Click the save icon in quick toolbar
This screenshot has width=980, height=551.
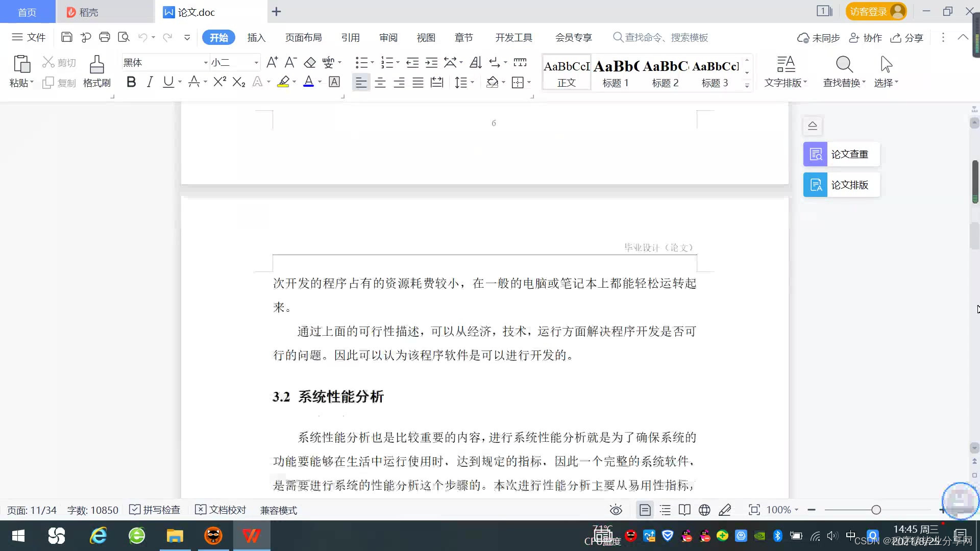coord(66,37)
